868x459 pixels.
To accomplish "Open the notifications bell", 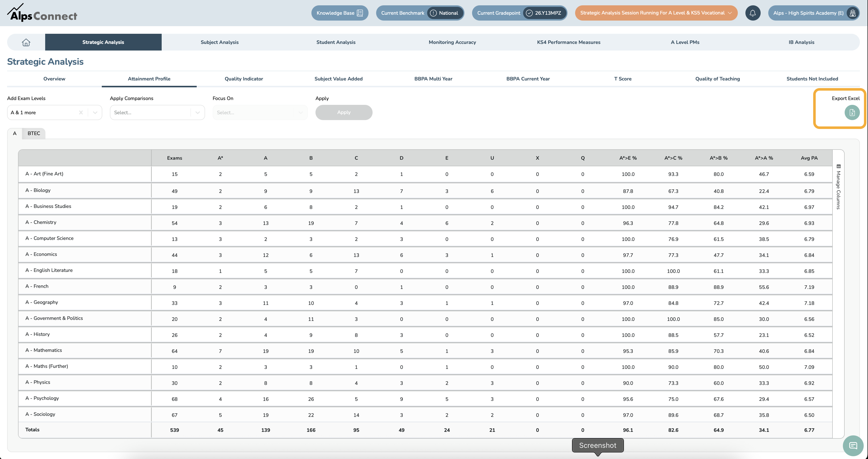I will tap(753, 13).
